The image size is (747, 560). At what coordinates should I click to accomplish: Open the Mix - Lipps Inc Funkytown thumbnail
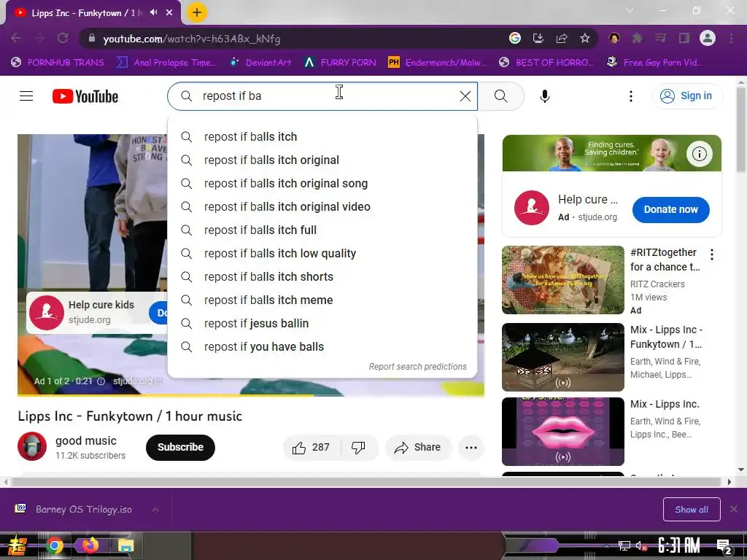[x=562, y=357]
